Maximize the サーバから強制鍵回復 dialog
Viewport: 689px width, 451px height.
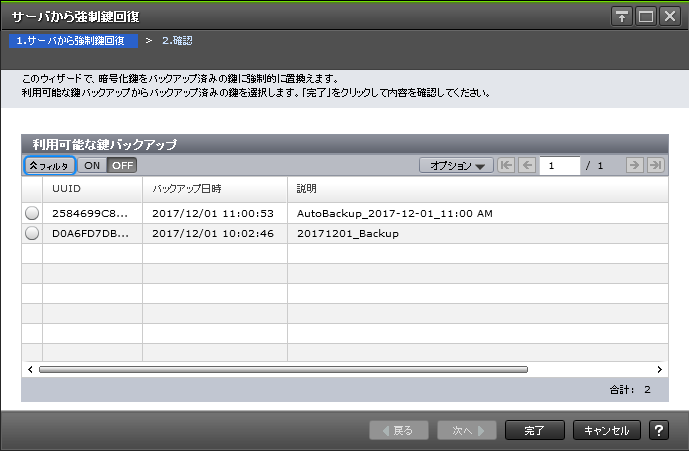pos(645,17)
